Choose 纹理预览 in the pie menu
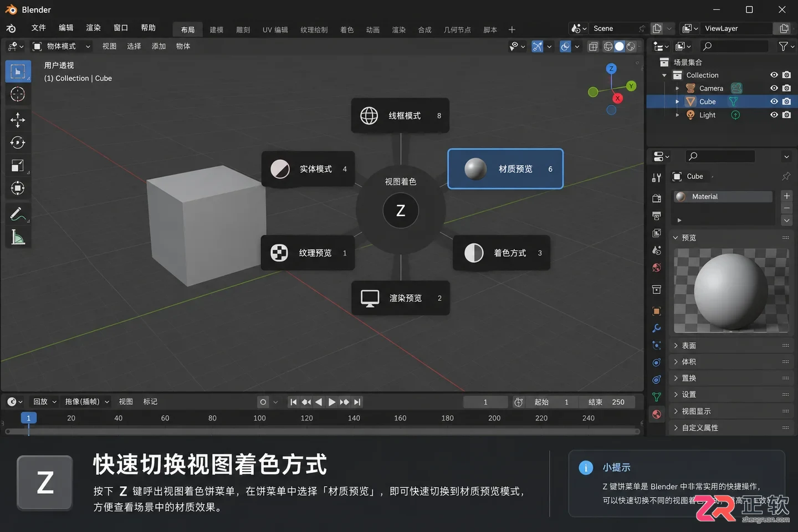798x532 pixels. (308, 253)
